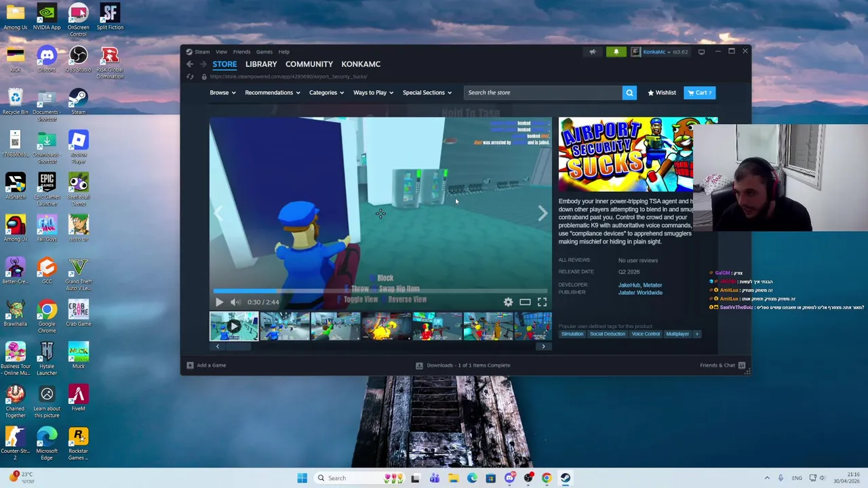Open video settings gear icon
The image size is (868, 488).
tap(508, 302)
